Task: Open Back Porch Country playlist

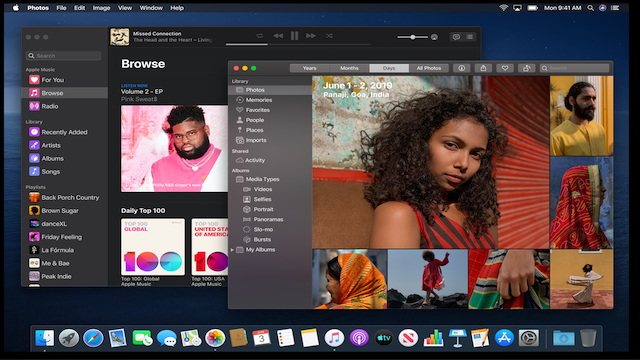Action: tap(64, 198)
